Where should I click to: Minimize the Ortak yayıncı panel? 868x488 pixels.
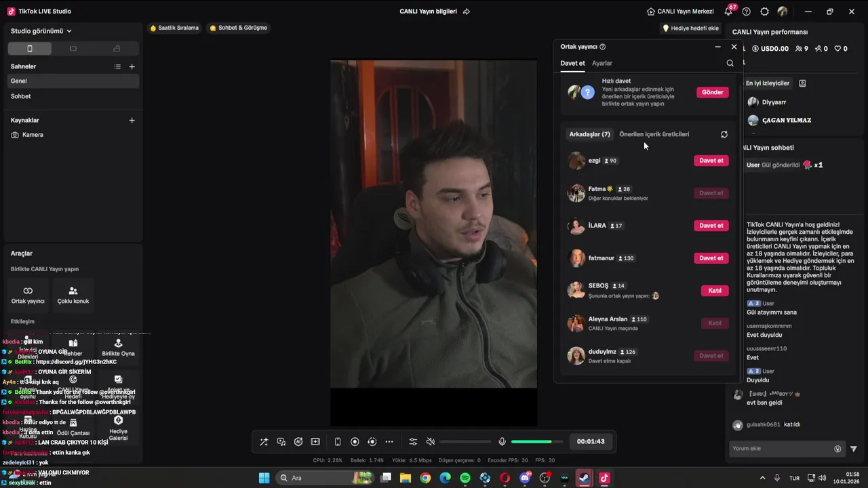[717, 47]
